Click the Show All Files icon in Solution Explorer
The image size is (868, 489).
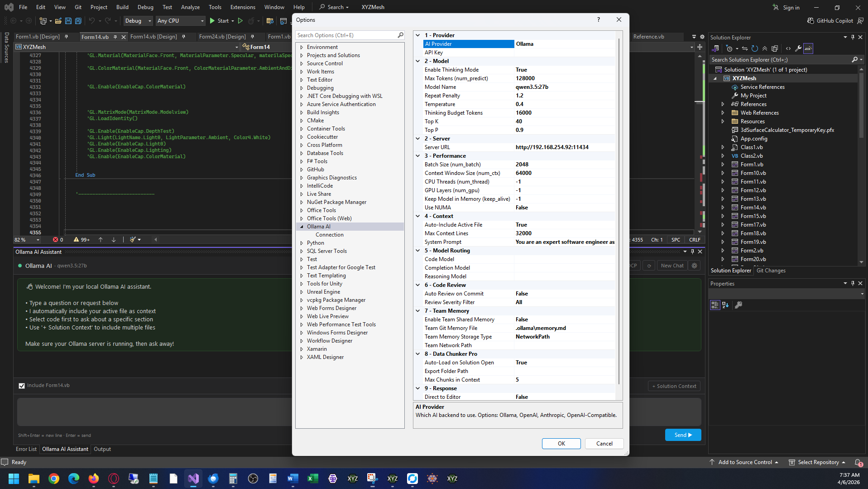775,48
